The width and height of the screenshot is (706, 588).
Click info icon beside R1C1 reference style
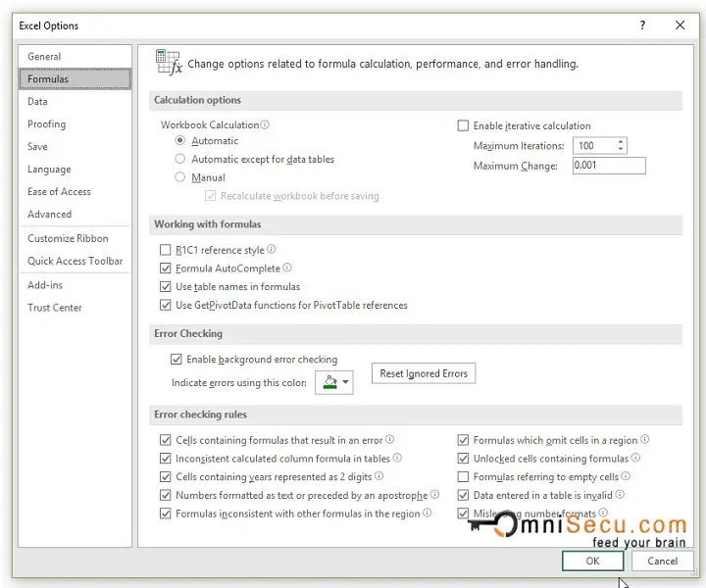271,249
